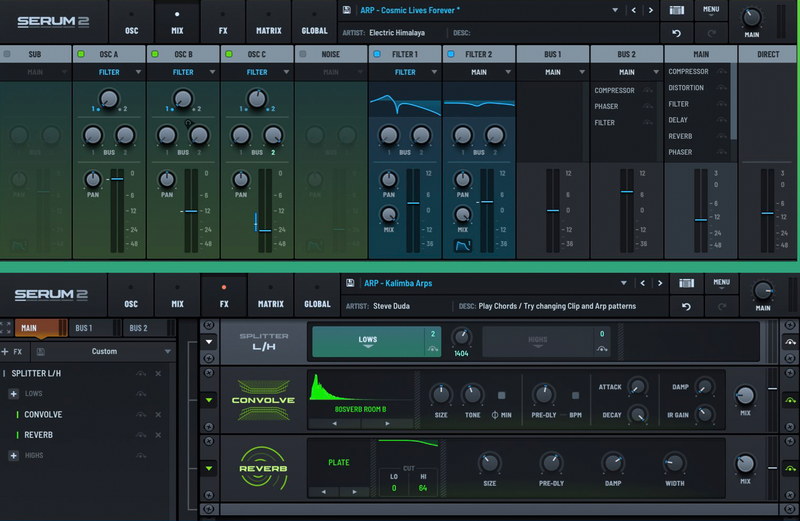Open BUS 2 output routing dropdown
The image size is (800, 521).
tap(627, 72)
